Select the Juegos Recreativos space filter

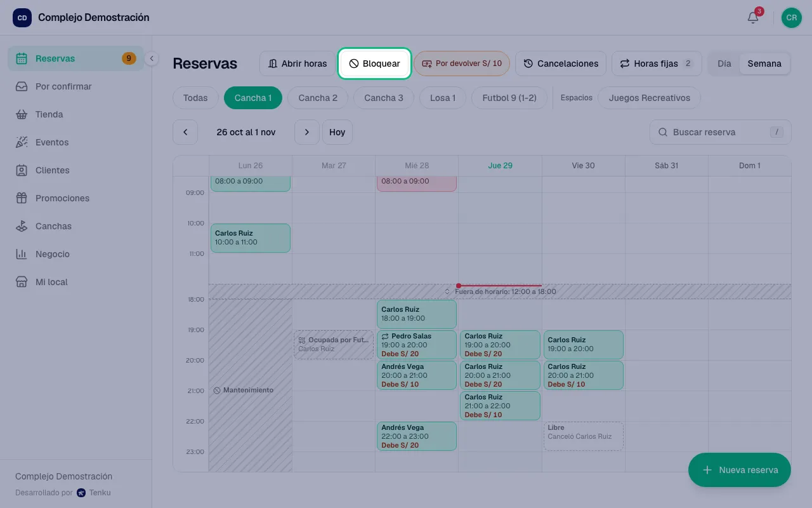click(x=649, y=98)
